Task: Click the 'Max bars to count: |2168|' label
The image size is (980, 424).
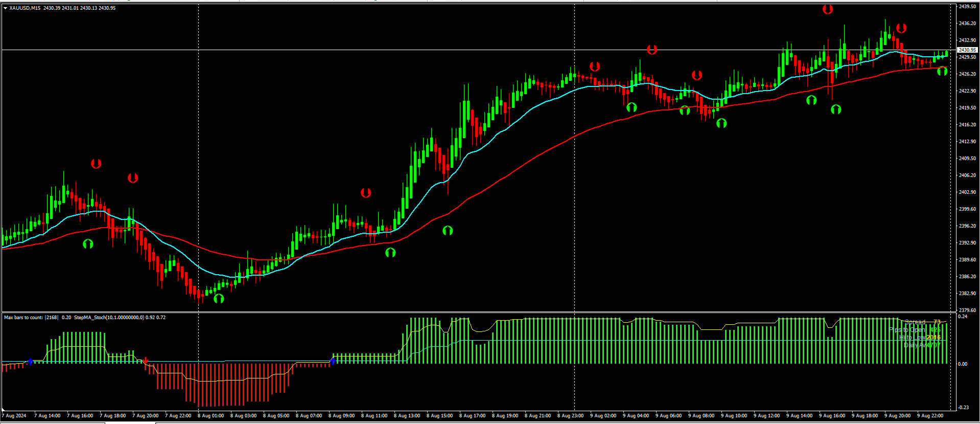Action: pos(31,318)
